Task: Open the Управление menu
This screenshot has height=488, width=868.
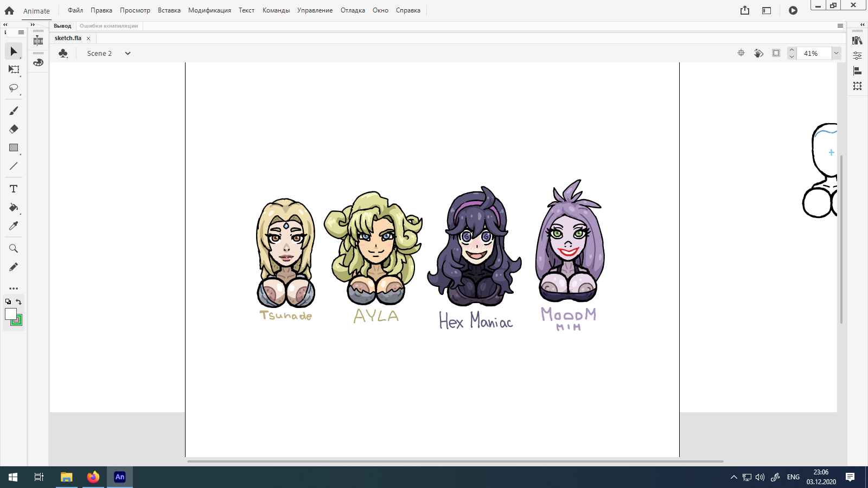Action: (315, 10)
